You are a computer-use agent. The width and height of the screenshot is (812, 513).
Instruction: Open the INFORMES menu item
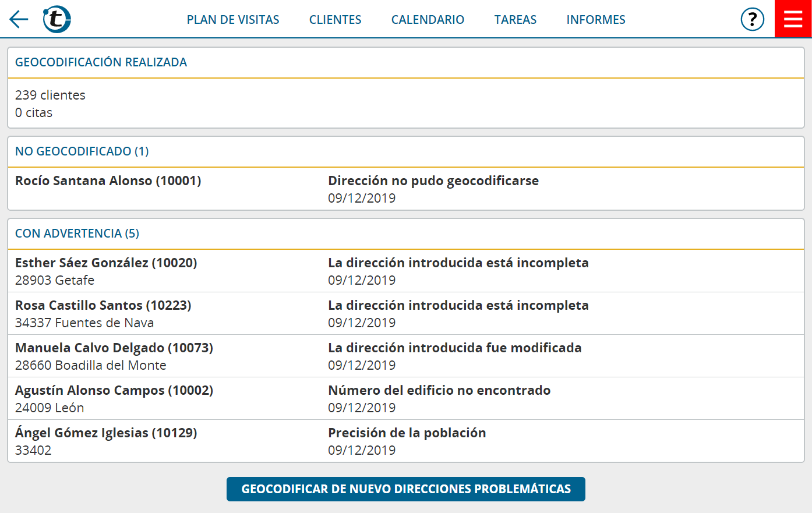click(596, 20)
